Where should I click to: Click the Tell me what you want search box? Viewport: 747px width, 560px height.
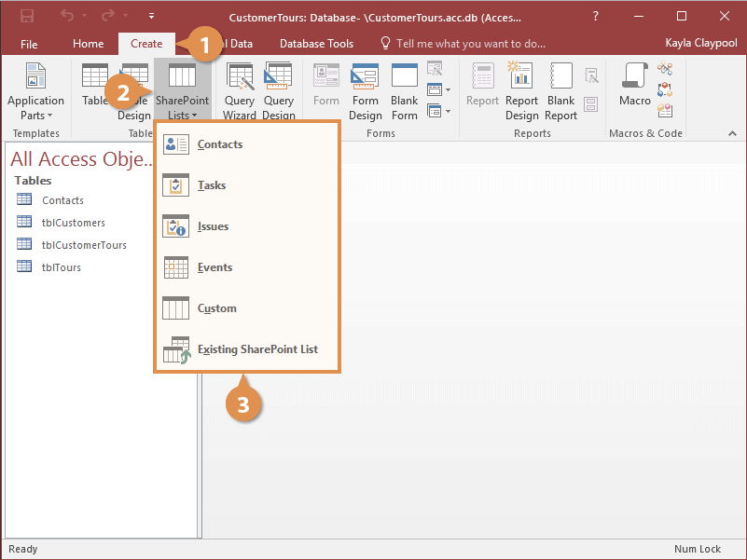pos(463,44)
